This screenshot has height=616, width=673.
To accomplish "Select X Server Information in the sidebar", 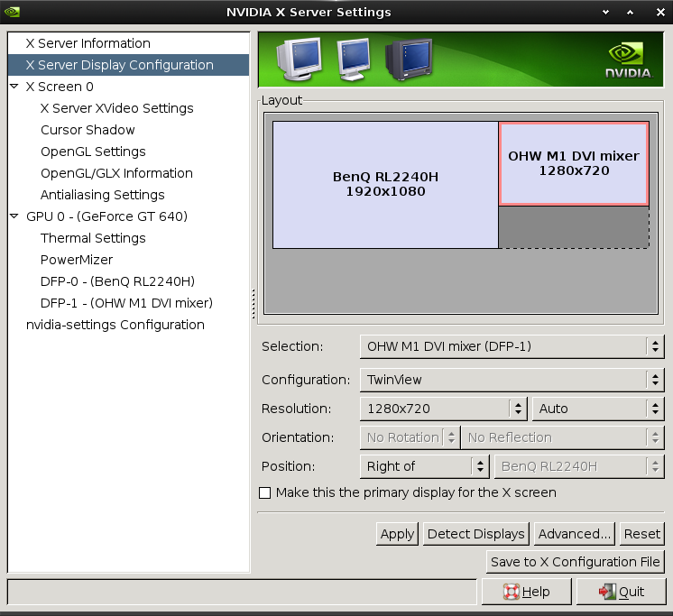I will click(128, 43).
